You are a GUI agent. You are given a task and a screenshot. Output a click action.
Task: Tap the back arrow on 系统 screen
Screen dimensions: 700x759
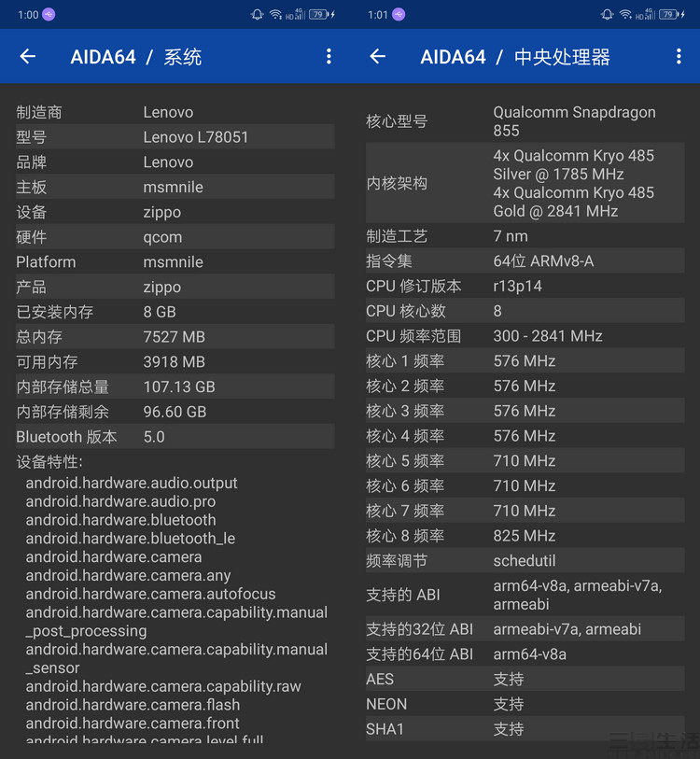pos(28,57)
